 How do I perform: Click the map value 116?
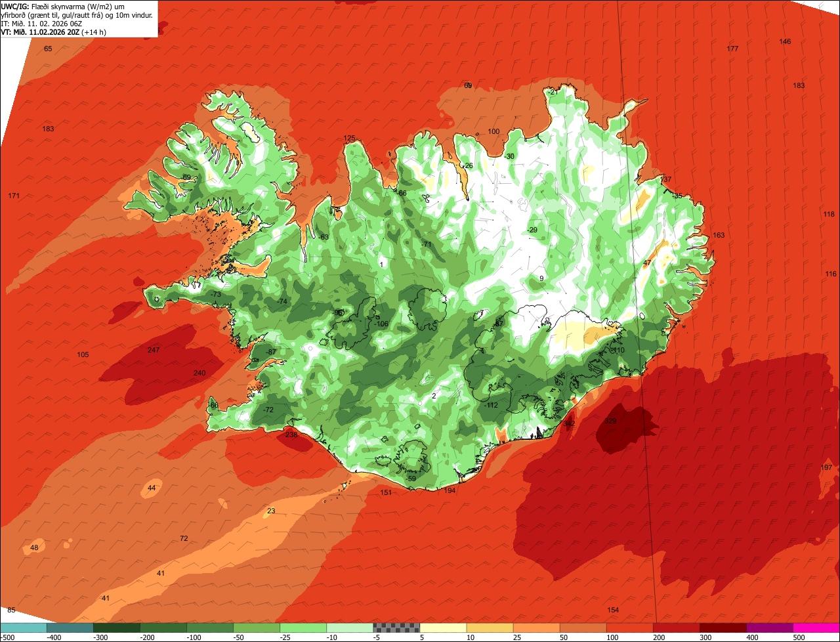pos(831,274)
